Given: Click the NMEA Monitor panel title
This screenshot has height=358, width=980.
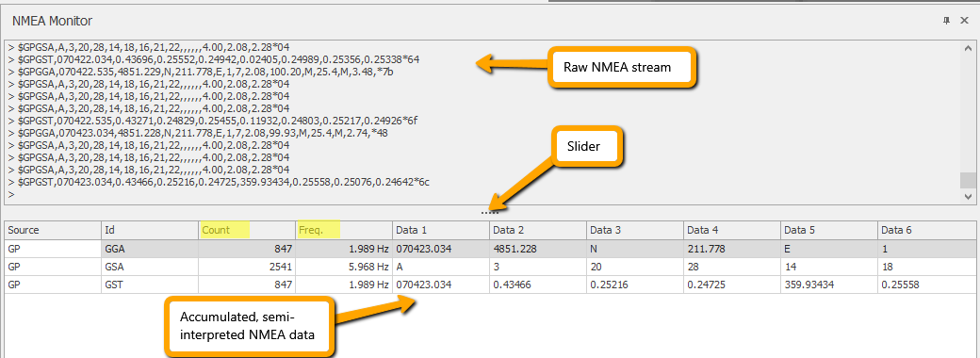Looking at the screenshot, I should pos(53,21).
